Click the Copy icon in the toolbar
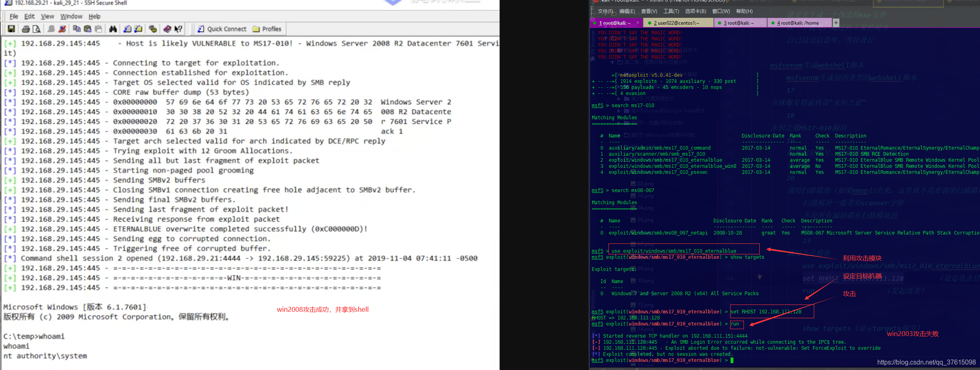 [77, 29]
